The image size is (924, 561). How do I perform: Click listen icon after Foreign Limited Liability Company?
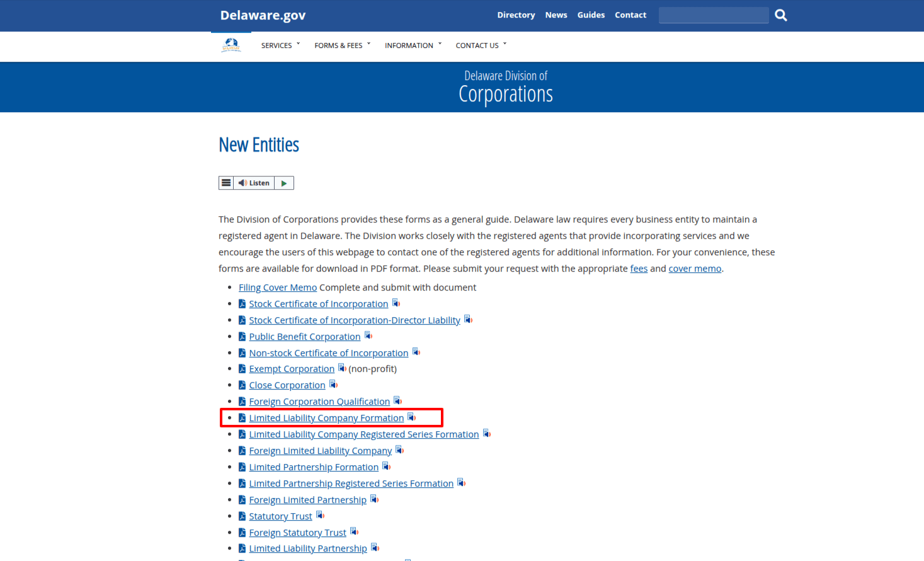tap(399, 450)
